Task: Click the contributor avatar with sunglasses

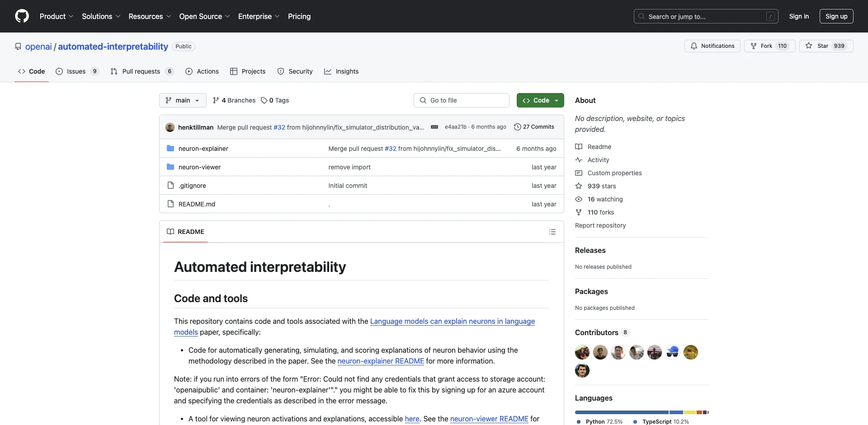Action: tap(673, 352)
